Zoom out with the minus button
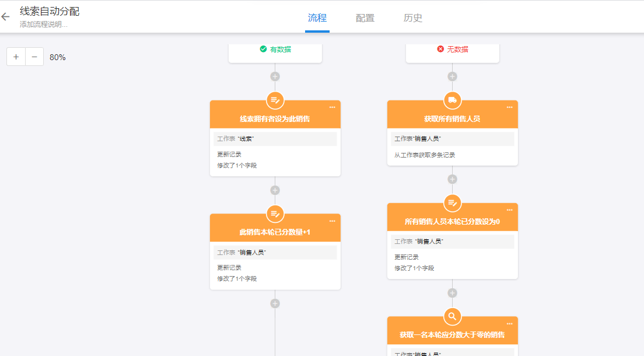This screenshot has width=644, height=356. coord(34,57)
